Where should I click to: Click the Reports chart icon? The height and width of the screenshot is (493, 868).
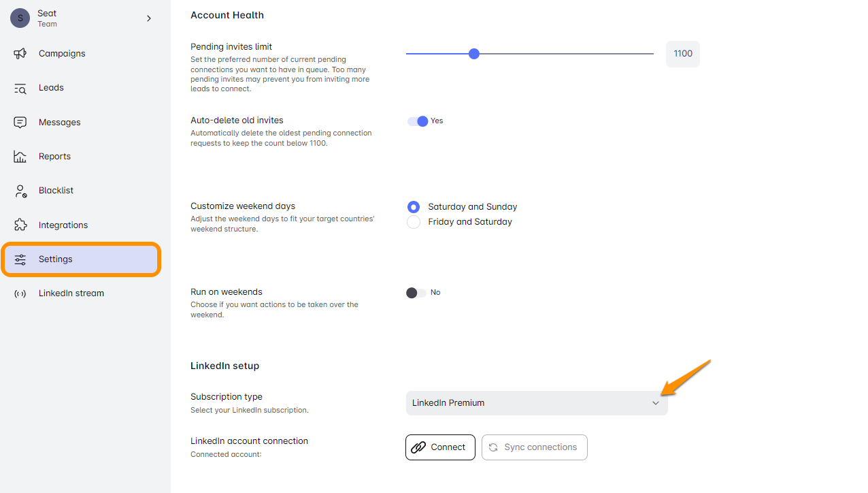pos(20,157)
